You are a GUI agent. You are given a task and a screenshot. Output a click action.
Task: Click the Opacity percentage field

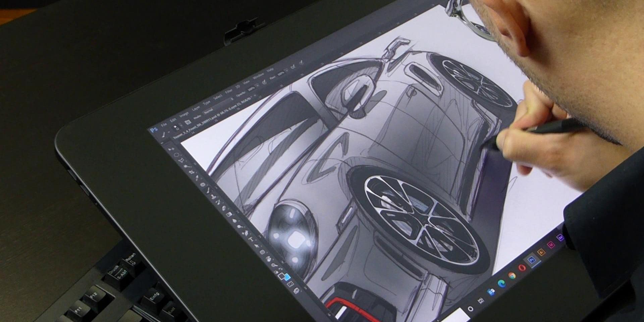click(251, 89)
